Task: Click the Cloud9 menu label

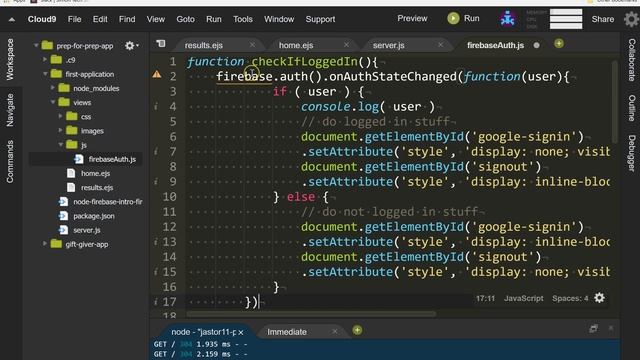Action: 42,19
